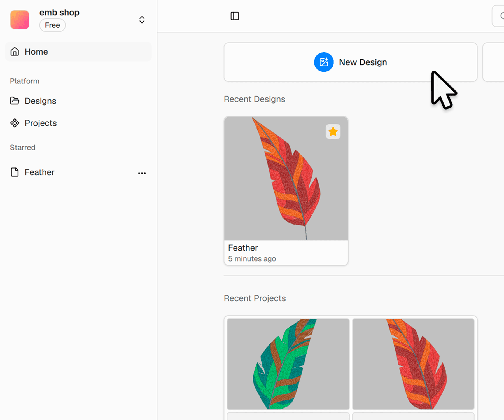Open the red feather project thumbnail
This screenshot has width=504, height=420.
[x=413, y=364]
